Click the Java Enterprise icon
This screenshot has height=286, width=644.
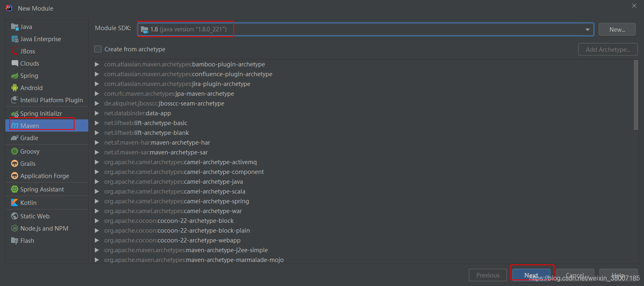pos(15,39)
